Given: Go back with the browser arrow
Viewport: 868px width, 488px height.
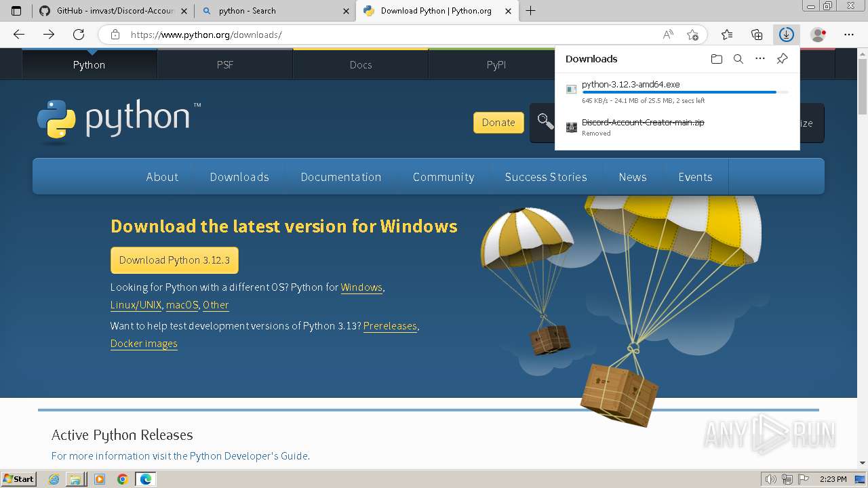Looking at the screenshot, I should 19,35.
